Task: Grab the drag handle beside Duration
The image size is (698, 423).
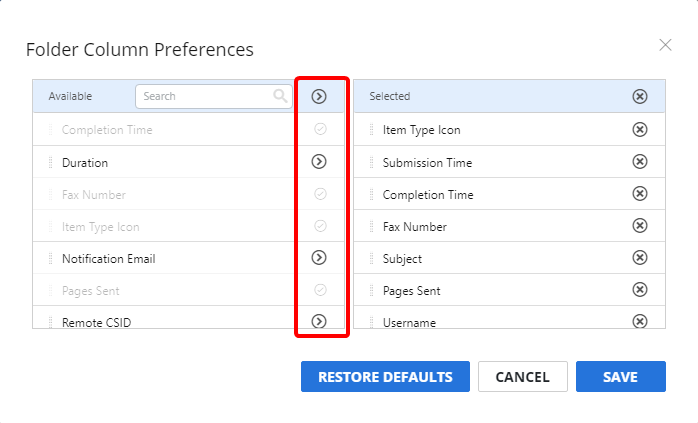Action: pyautogui.click(x=50, y=162)
